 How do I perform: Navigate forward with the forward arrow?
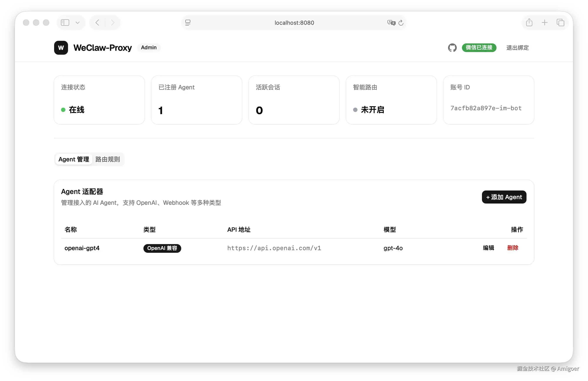tap(113, 22)
